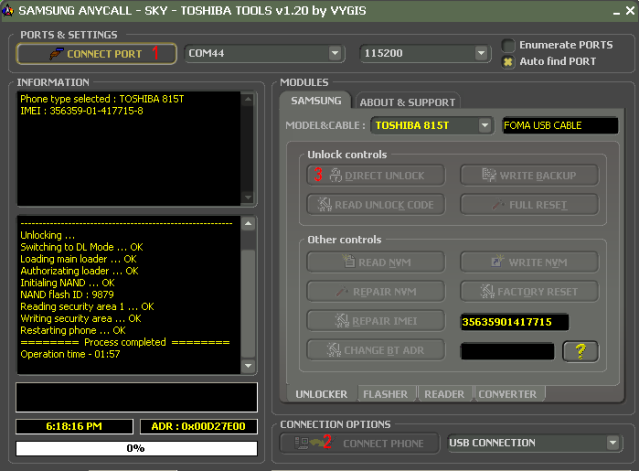Click the 'IMEI : 356359-01-417715-8' line
Viewport: 639px width, 471px height.
82,111
